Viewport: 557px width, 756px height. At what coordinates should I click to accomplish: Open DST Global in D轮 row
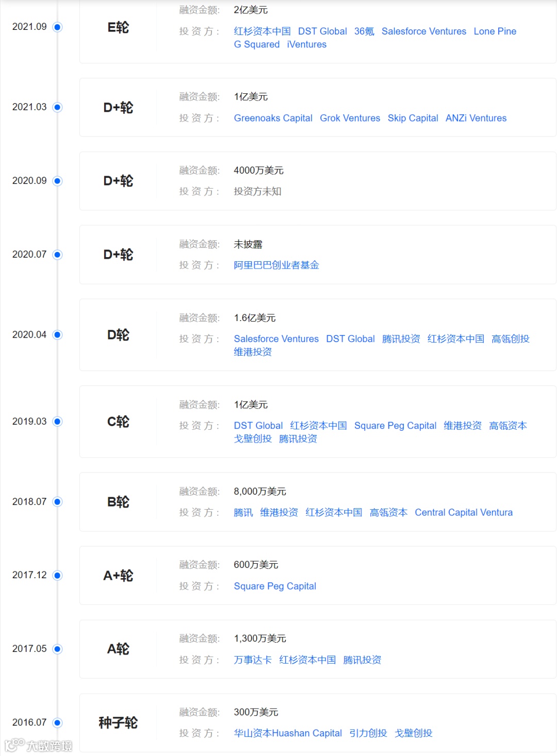pyautogui.click(x=350, y=339)
